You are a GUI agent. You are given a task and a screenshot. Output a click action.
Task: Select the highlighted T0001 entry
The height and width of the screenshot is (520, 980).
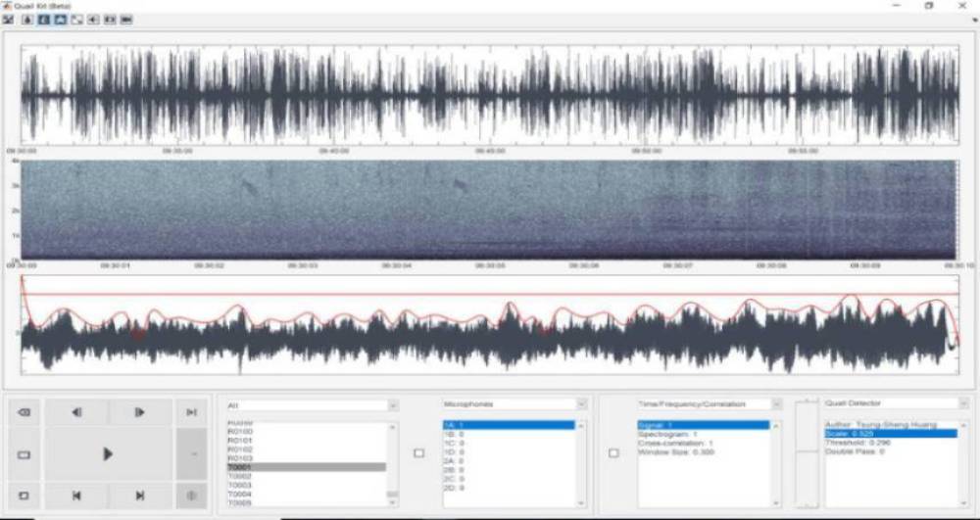click(306, 467)
